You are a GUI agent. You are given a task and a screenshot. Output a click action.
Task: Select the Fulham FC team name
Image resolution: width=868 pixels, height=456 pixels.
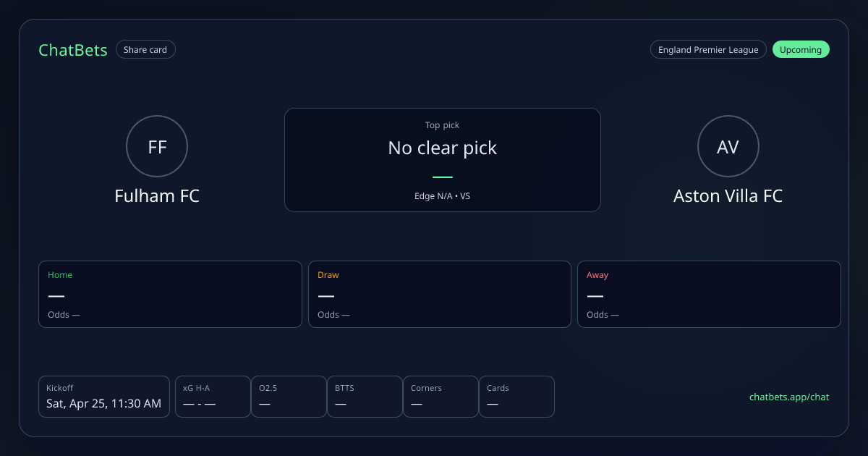[157, 196]
